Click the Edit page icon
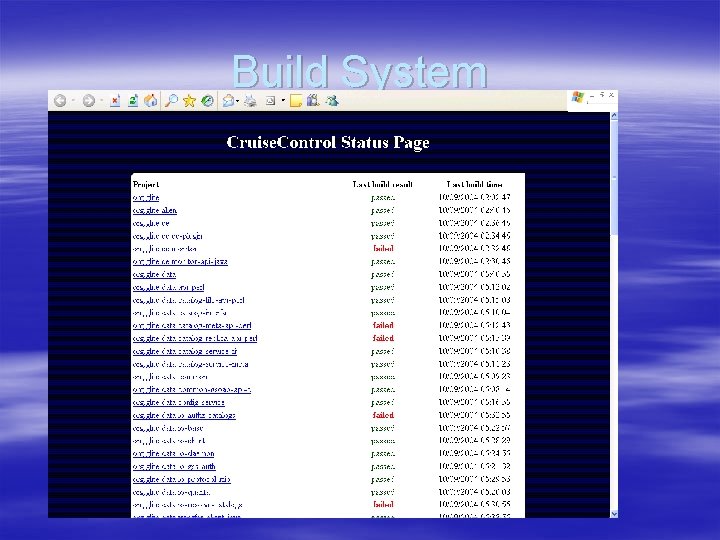The width and height of the screenshot is (720, 540). tap(270, 101)
